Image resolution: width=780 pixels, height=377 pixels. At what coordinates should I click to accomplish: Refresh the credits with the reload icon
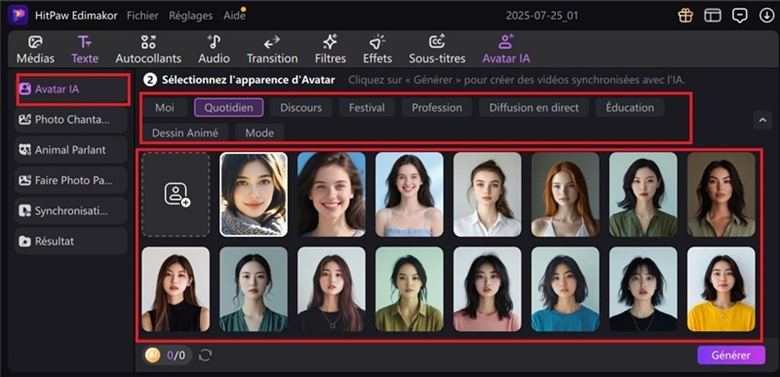[x=205, y=355]
